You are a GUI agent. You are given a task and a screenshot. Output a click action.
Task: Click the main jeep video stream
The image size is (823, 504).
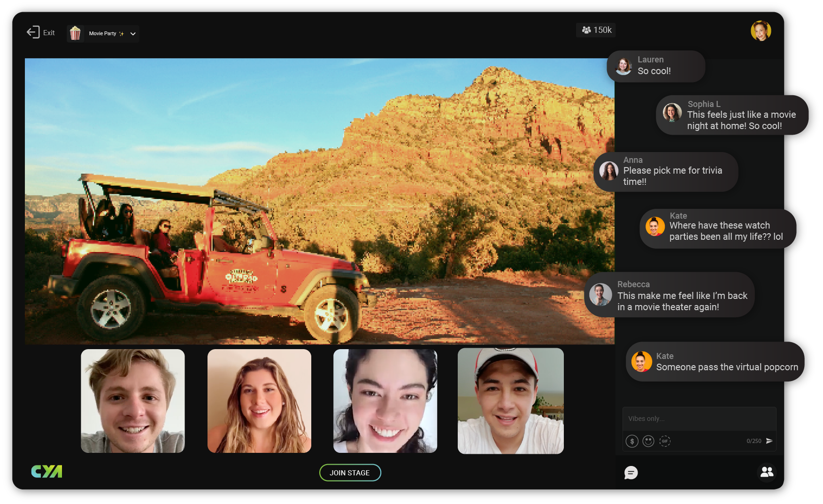pyautogui.click(x=319, y=201)
